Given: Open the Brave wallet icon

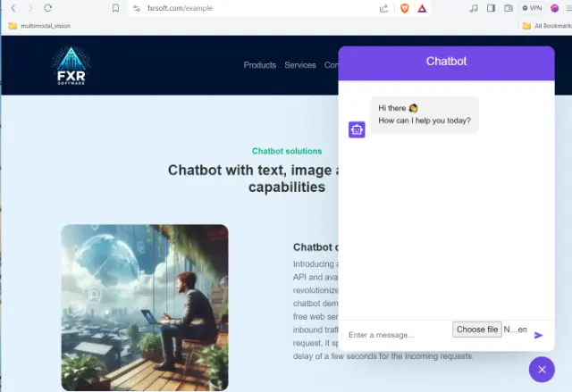Looking at the screenshot, I should 508,8.
